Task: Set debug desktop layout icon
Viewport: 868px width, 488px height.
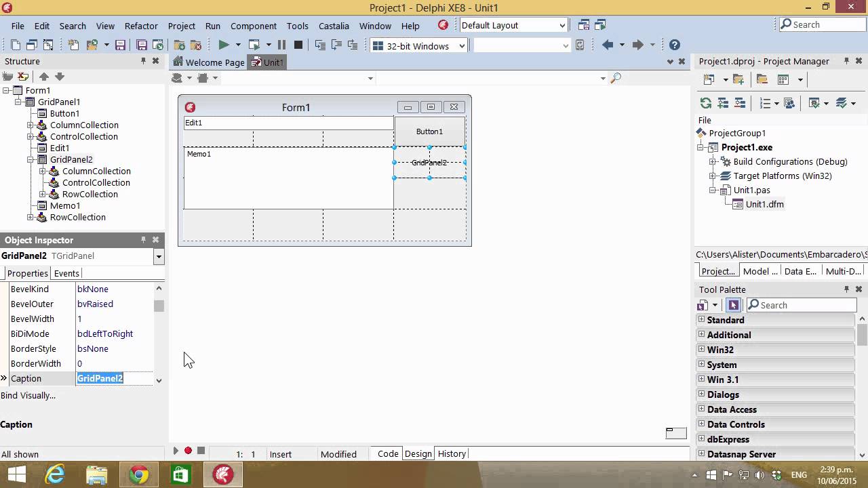Action: [600, 25]
